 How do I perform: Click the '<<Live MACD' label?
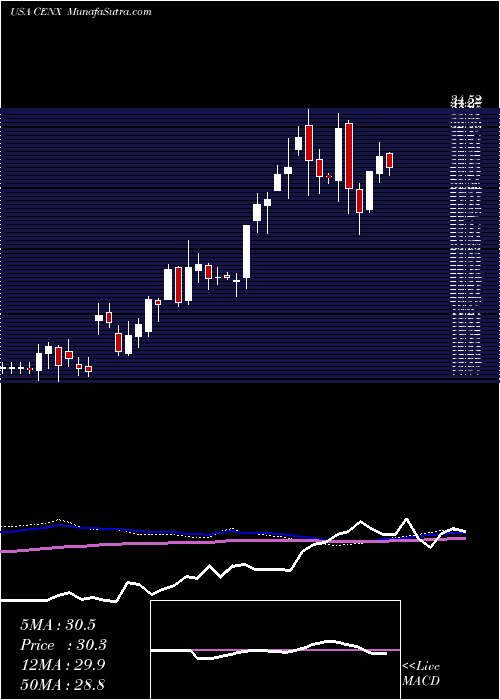coord(421,673)
